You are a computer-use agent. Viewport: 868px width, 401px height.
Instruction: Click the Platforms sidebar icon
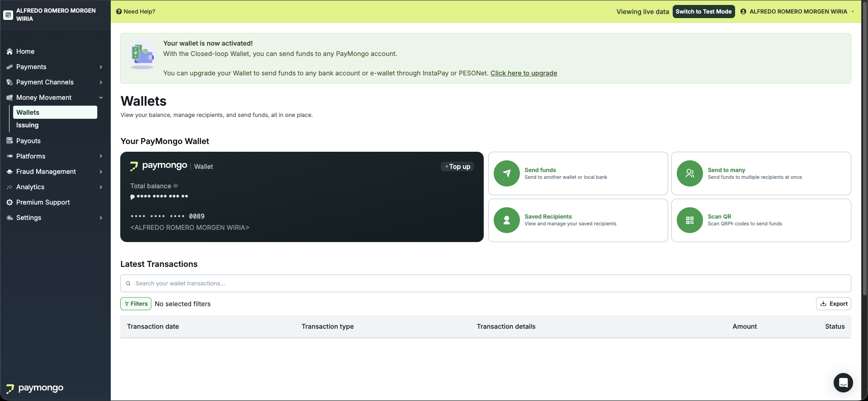(x=9, y=156)
